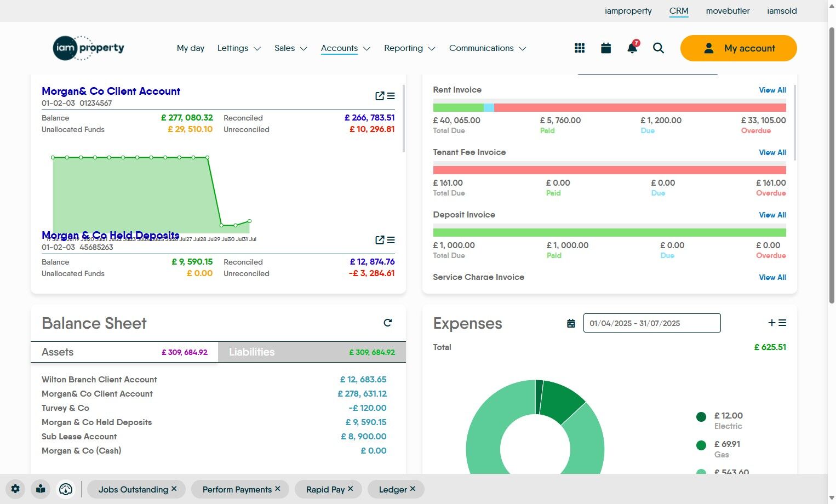The image size is (836, 504).
Task: Open the calendar icon in header
Action: [606, 48]
